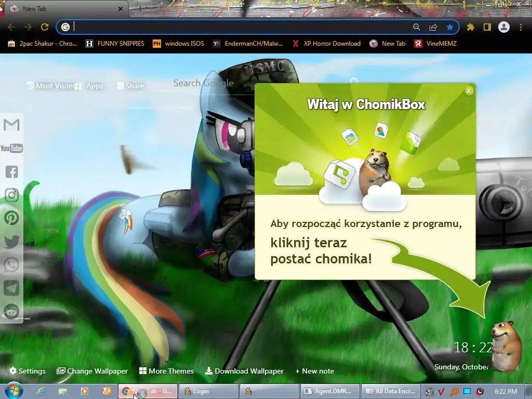Click the share page icon in address bar
Image resolution: width=532 pixels, height=399 pixels.
click(433, 27)
